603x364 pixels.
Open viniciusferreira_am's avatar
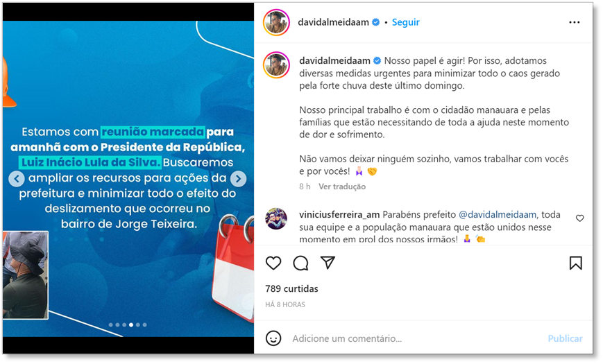(276, 218)
